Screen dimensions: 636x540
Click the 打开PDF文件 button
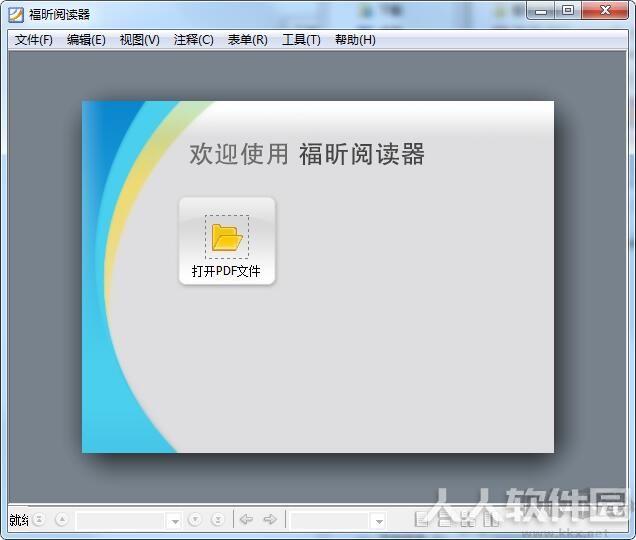click(x=227, y=241)
